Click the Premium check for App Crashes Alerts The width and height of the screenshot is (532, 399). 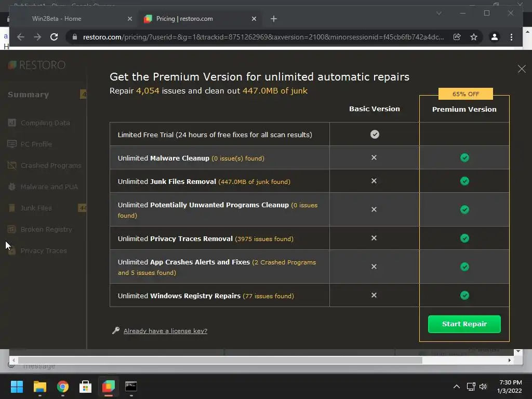click(464, 267)
